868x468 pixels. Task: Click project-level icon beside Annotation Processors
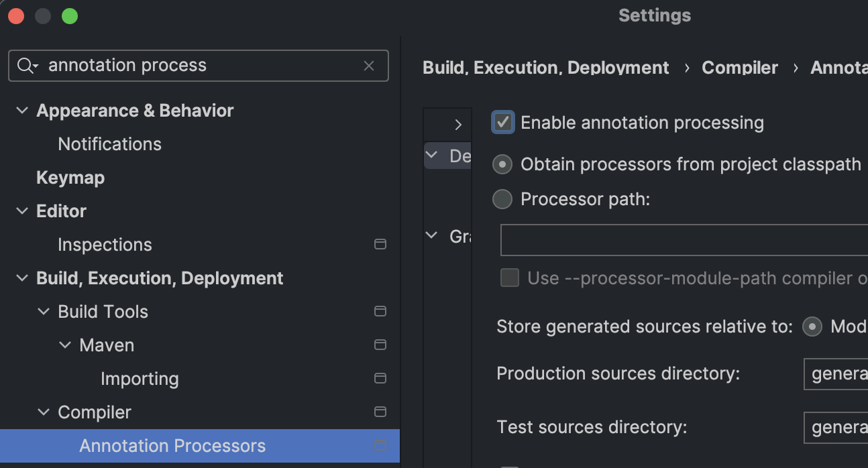380,446
